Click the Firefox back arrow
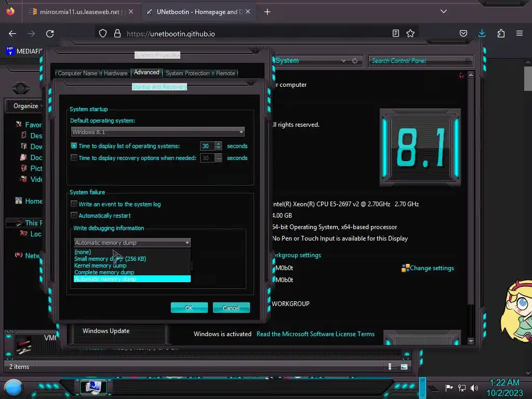Viewport: 532px width, 399px height. (12, 34)
